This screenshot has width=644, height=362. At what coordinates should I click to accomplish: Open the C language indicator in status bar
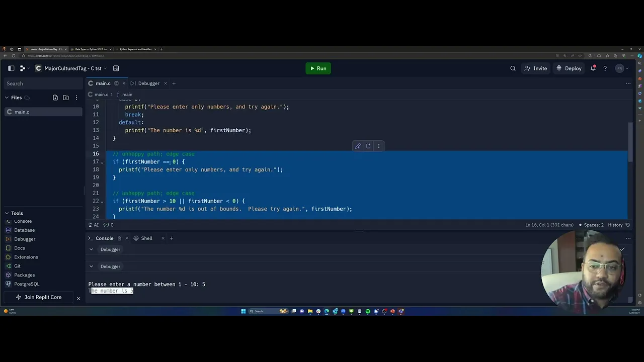tap(108, 225)
